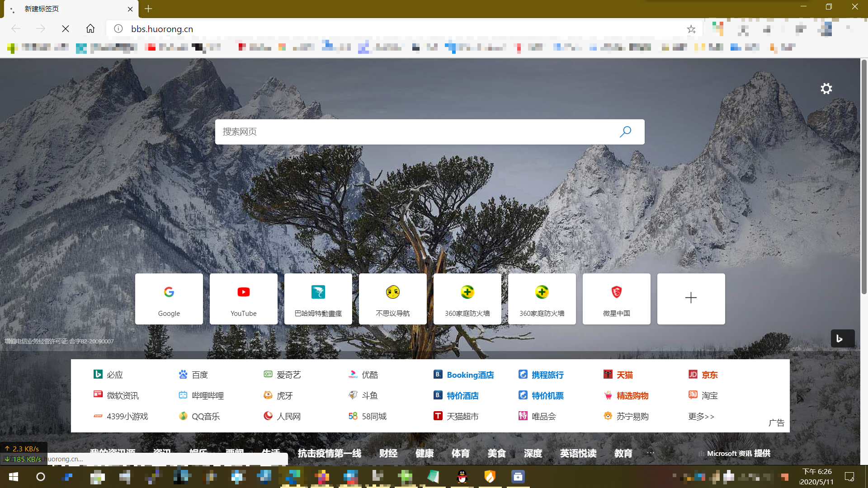868x488 pixels.
Task: Switch to 体育 news tab
Action: point(460,453)
